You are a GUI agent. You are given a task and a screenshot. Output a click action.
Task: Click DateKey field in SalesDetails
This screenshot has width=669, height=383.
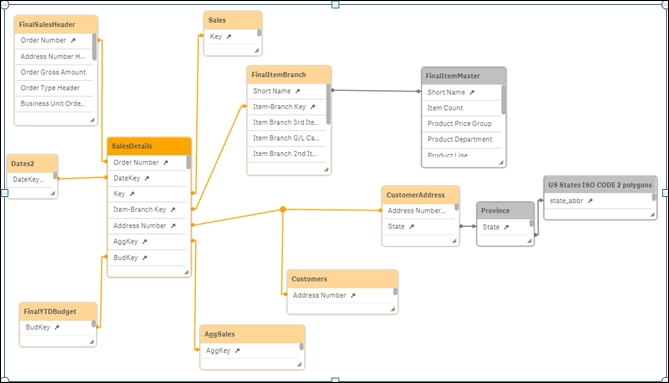tap(147, 178)
